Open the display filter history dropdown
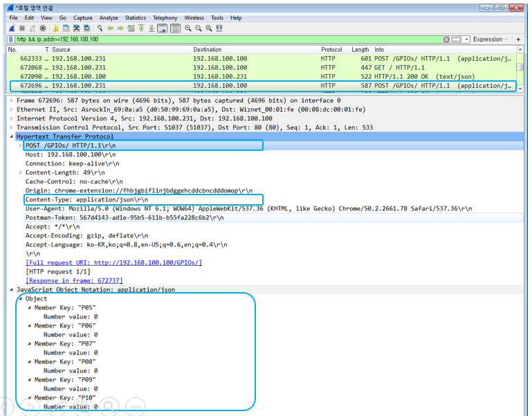The height and width of the screenshot is (416, 532). (467, 39)
